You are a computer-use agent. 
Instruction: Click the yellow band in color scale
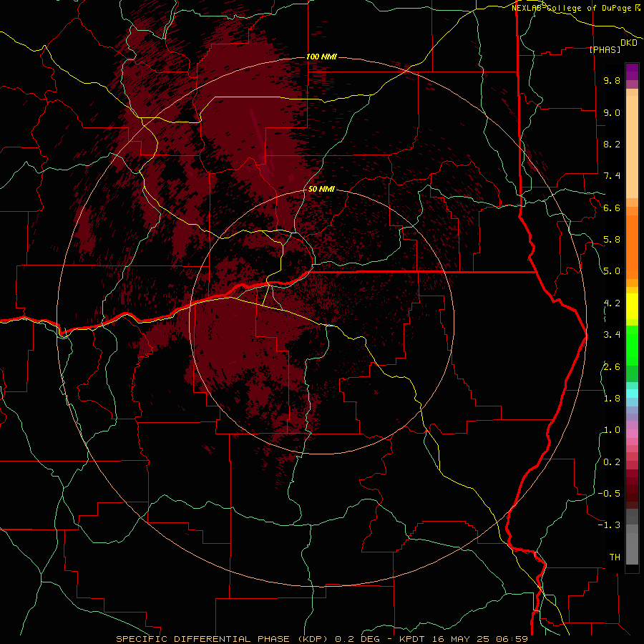click(x=632, y=306)
